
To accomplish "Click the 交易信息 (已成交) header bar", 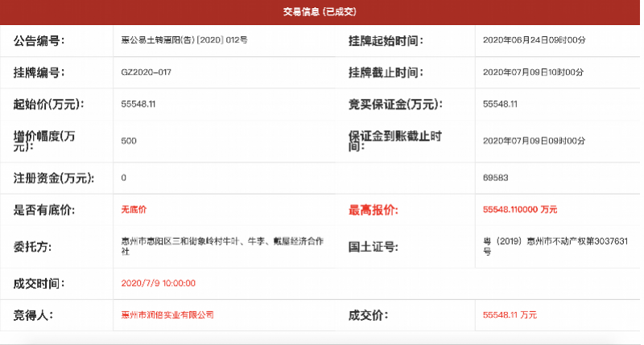I will tap(320, 12).
